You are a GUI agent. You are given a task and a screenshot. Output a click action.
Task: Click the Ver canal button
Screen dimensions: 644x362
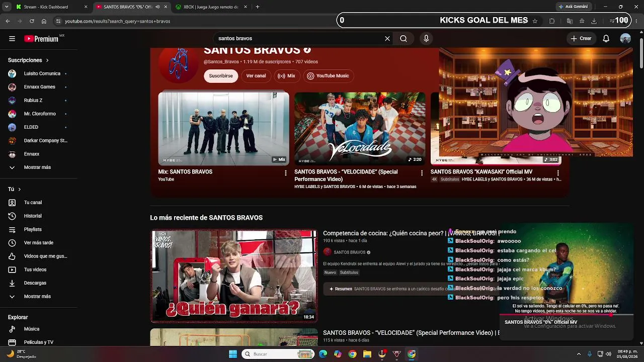click(256, 76)
